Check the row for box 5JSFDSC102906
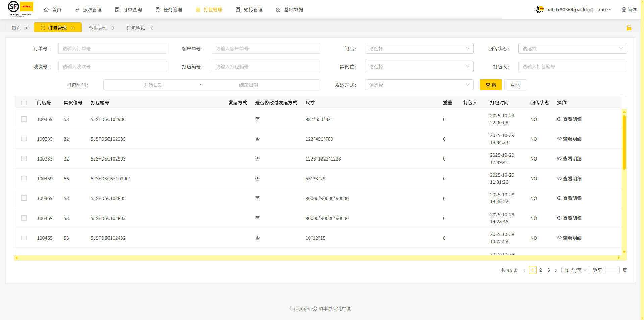 tap(24, 119)
